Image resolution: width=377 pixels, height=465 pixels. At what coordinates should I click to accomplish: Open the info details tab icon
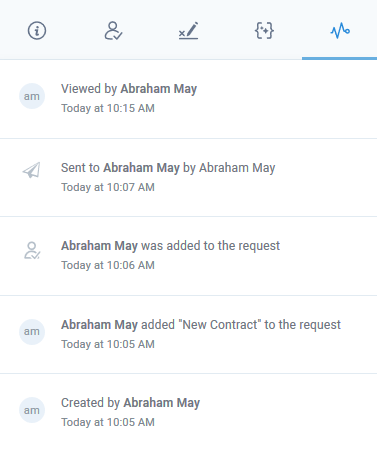coord(37,31)
